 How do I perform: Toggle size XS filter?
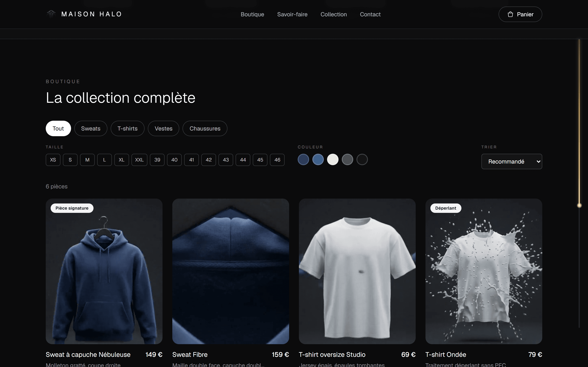[53, 160]
